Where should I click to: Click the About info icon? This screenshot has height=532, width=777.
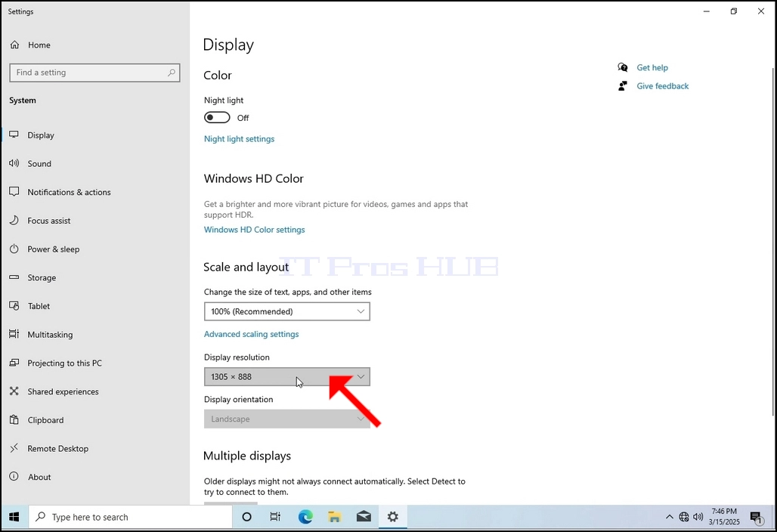(14, 477)
